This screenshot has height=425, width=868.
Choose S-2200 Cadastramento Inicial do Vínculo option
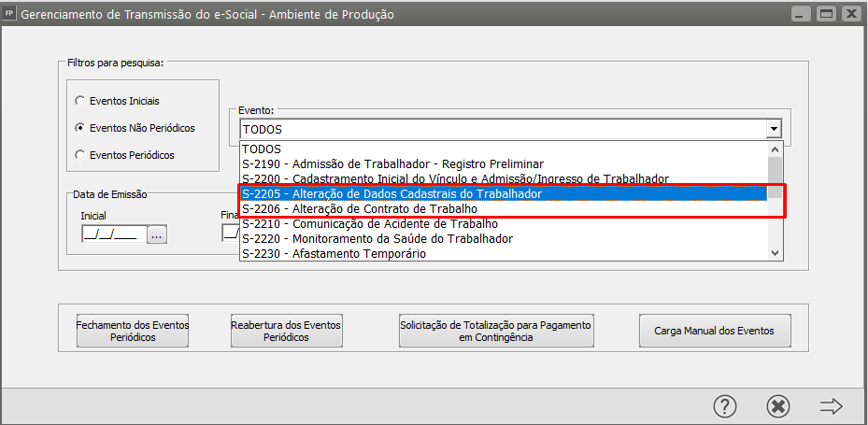tap(504, 178)
